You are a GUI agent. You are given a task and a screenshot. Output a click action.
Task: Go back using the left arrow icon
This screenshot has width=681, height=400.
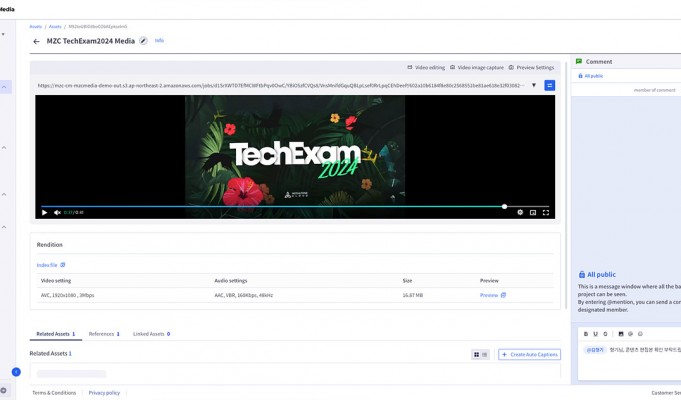(x=36, y=42)
